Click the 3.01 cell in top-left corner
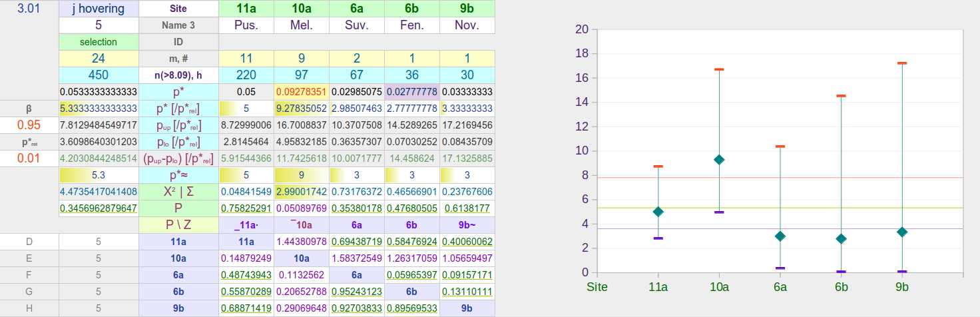The height and width of the screenshot is (317, 980). pos(29,9)
